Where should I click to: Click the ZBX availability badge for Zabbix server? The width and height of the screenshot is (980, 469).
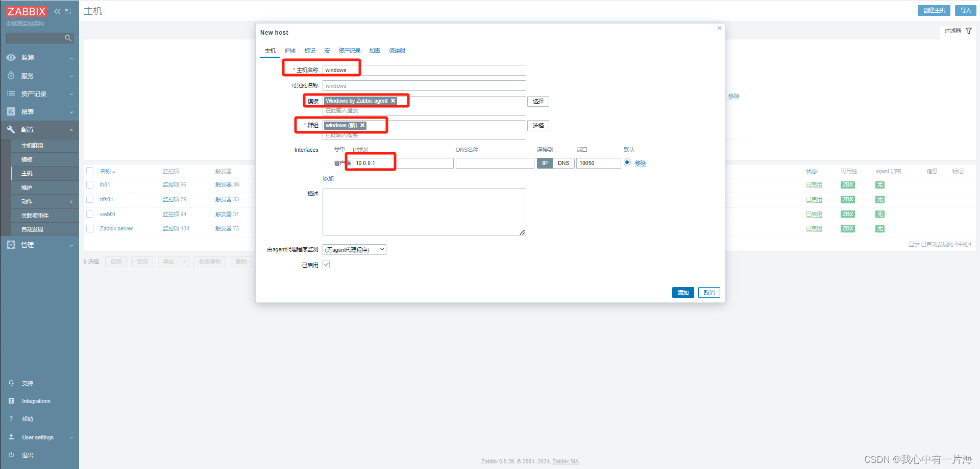[848, 229]
